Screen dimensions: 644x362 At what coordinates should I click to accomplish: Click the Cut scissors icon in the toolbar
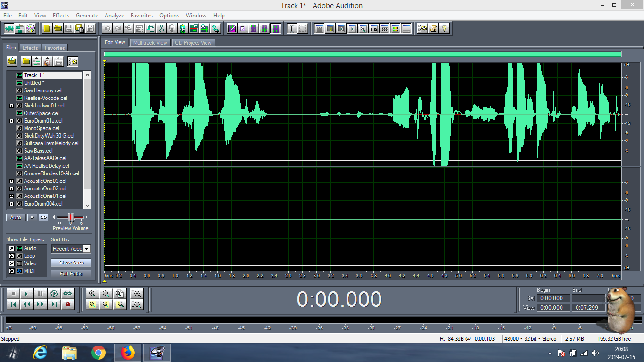pyautogui.click(x=161, y=28)
